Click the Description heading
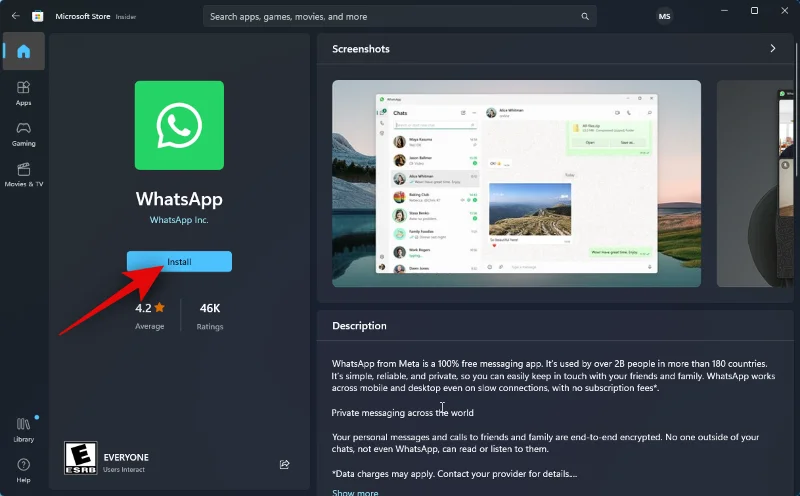 point(359,326)
